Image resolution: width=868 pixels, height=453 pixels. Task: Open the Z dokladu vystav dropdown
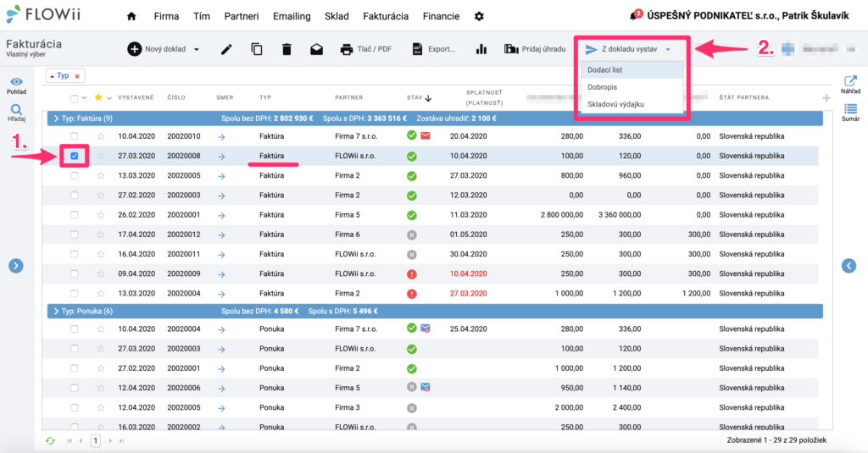pos(629,49)
